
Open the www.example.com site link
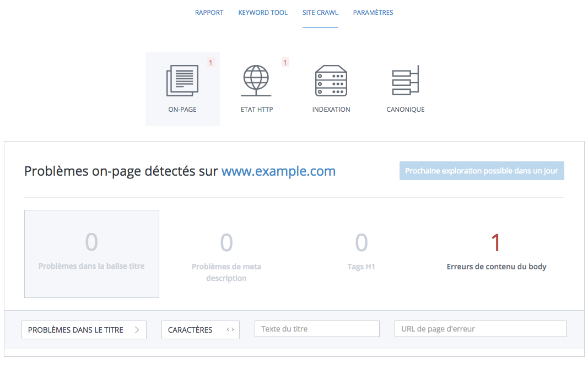tap(278, 171)
